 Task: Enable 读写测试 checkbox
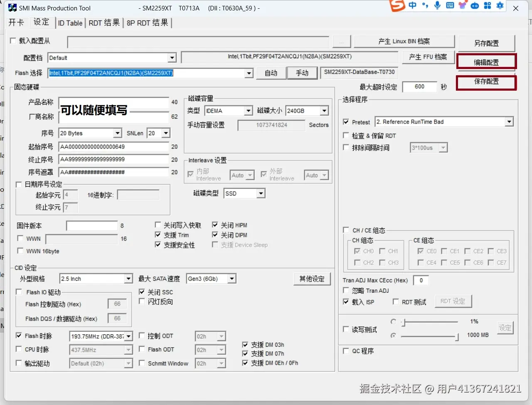346,329
